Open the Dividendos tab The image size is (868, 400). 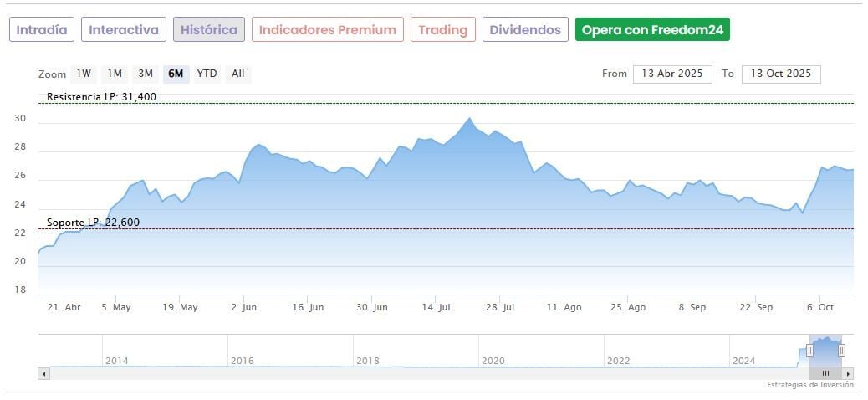(x=525, y=30)
